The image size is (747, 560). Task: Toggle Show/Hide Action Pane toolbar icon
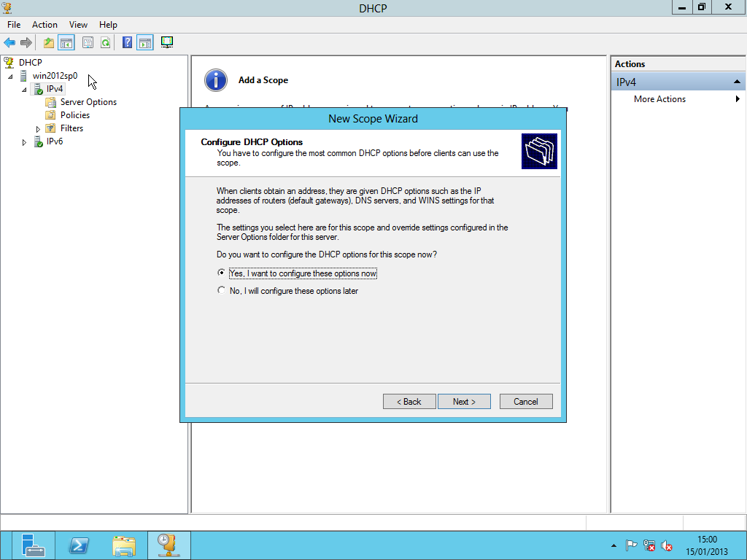[144, 43]
